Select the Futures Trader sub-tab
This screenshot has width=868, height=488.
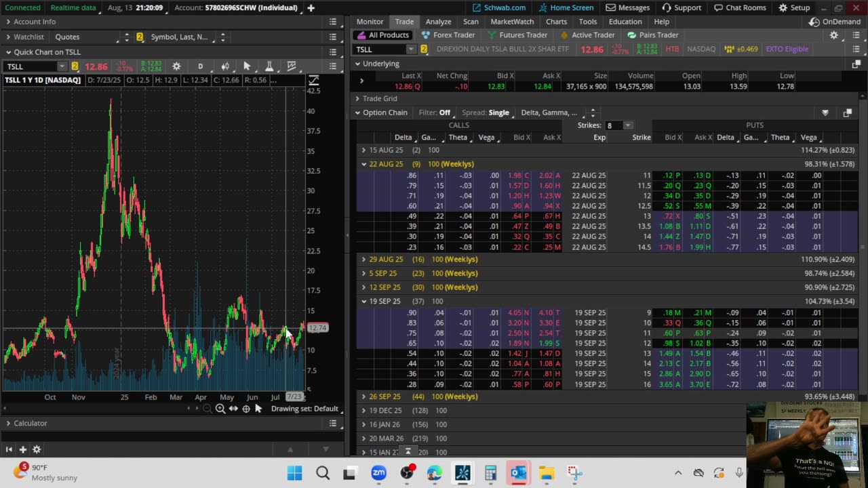point(517,35)
